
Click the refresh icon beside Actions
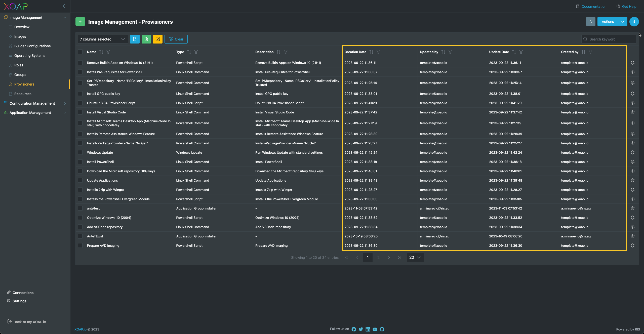[x=590, y=22]
